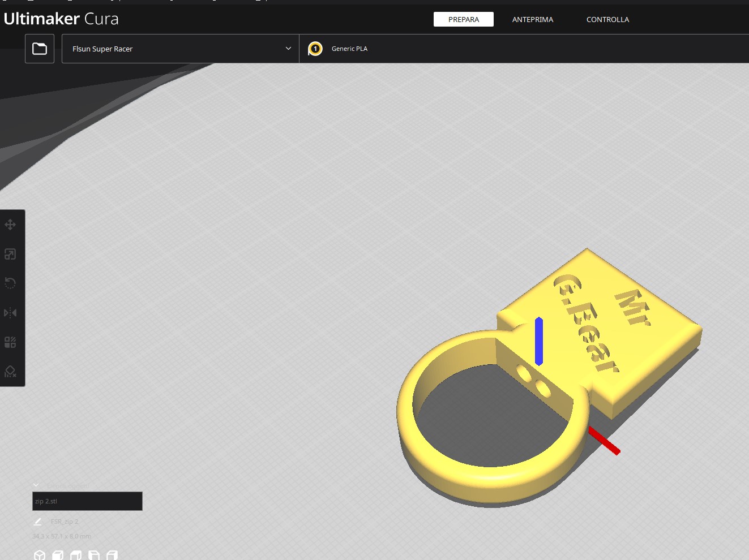Switch to the CONTROLLA tab
The width and height of the screenshot is (749, 560).
[607, 19]
